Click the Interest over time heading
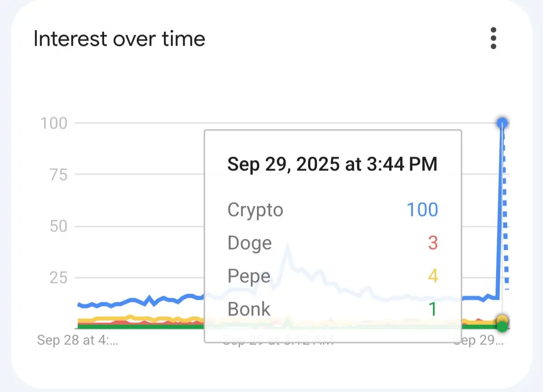The width and height of the screenshot is (543, 392). click(x=119, y=39)
